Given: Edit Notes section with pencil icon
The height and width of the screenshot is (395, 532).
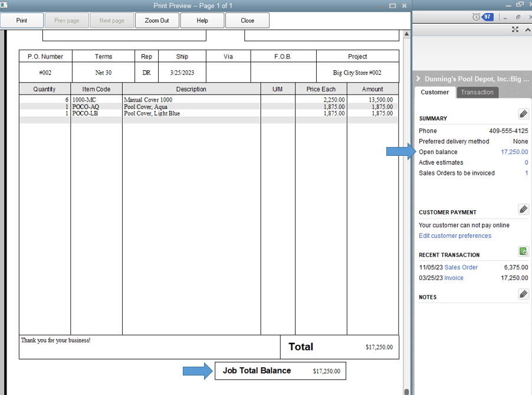Looking at the screenshot, I should (x=524, y=294).
